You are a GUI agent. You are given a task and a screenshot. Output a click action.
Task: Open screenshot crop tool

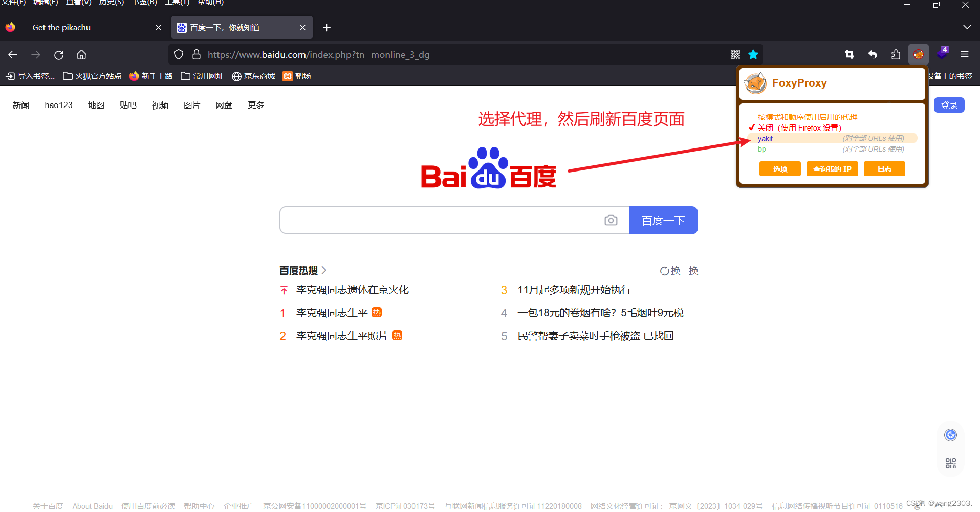(x=850, y=54)
